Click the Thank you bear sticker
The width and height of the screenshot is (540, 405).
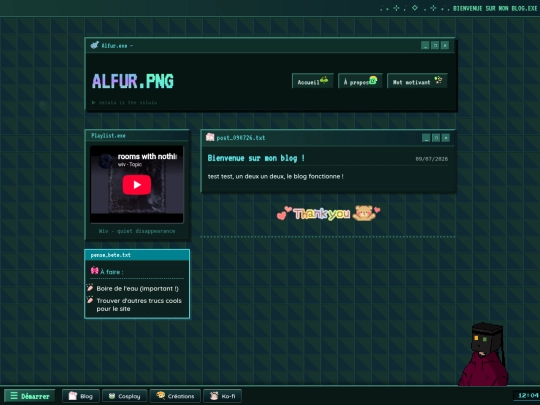click(328, 213)
